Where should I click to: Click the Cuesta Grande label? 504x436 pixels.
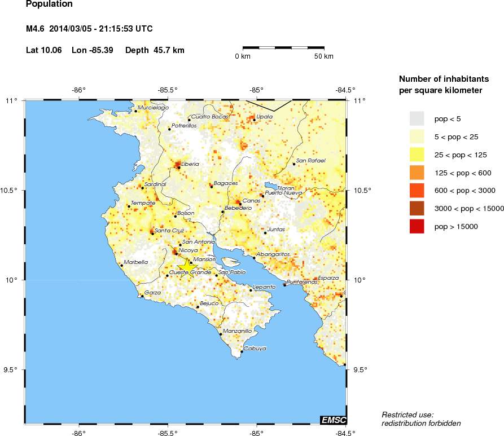[190, 272]
